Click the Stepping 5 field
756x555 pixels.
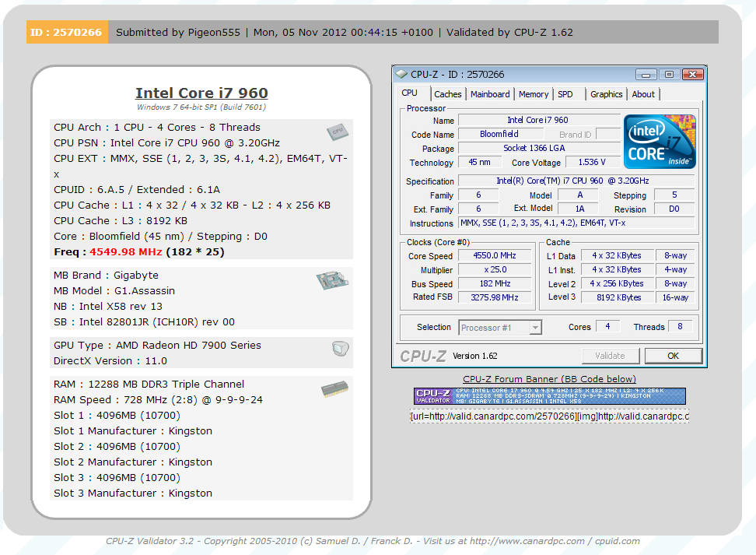click(674, 195)
